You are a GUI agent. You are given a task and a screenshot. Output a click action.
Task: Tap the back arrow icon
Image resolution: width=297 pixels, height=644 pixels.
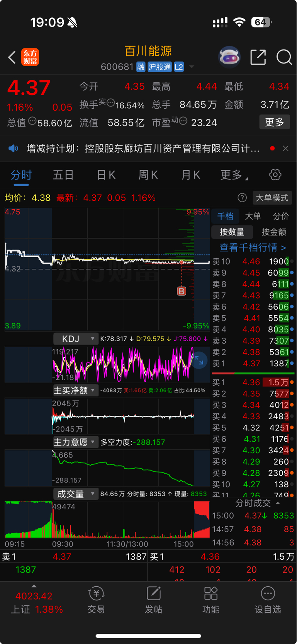pyautogui.click(x=12, y=57)
